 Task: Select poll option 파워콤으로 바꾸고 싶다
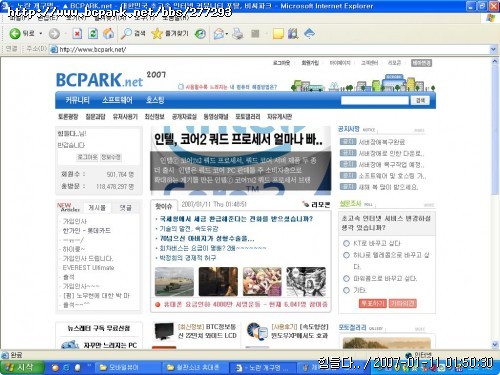346,279
